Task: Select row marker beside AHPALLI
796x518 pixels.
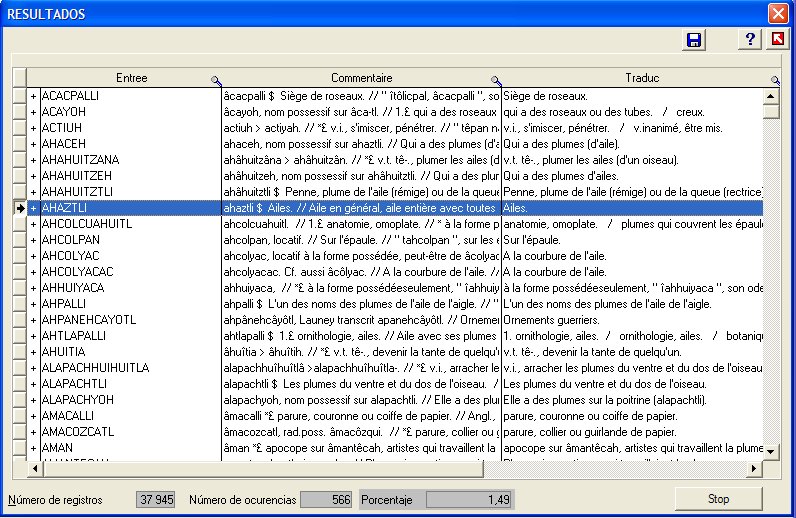Action: 19,304
